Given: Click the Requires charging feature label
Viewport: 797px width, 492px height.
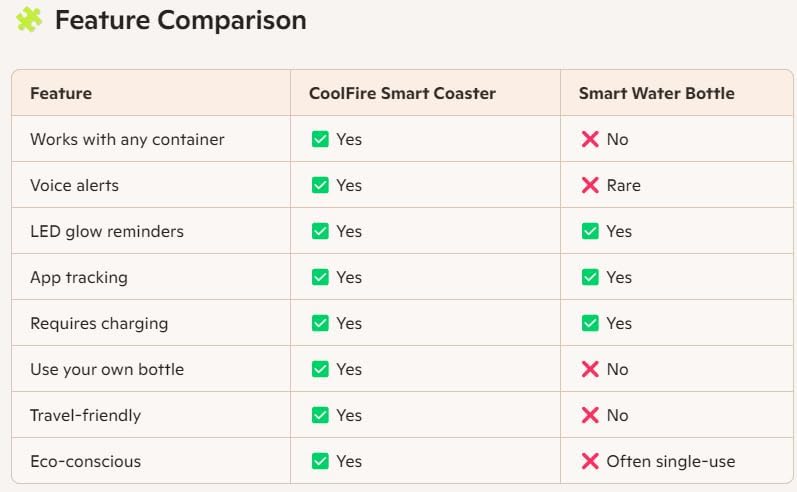Looking at the screenshot, I should [x=99, y=323].
